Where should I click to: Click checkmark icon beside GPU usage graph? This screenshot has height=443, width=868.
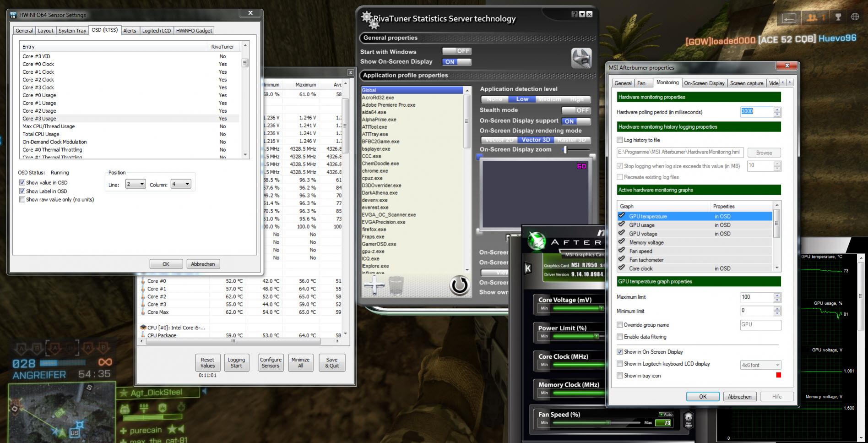(621, 224)
